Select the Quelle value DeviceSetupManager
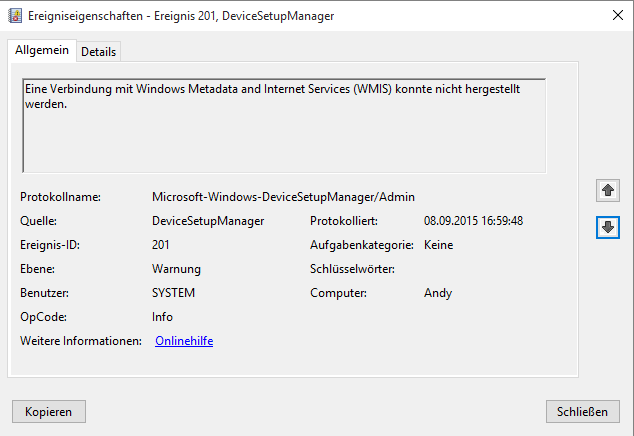 point(208,221)
